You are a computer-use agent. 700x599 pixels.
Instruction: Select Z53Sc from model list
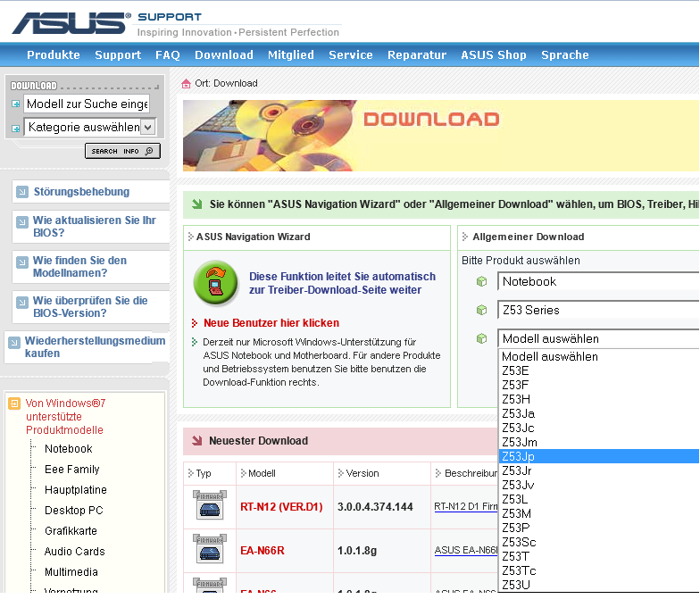click(598, 543)
